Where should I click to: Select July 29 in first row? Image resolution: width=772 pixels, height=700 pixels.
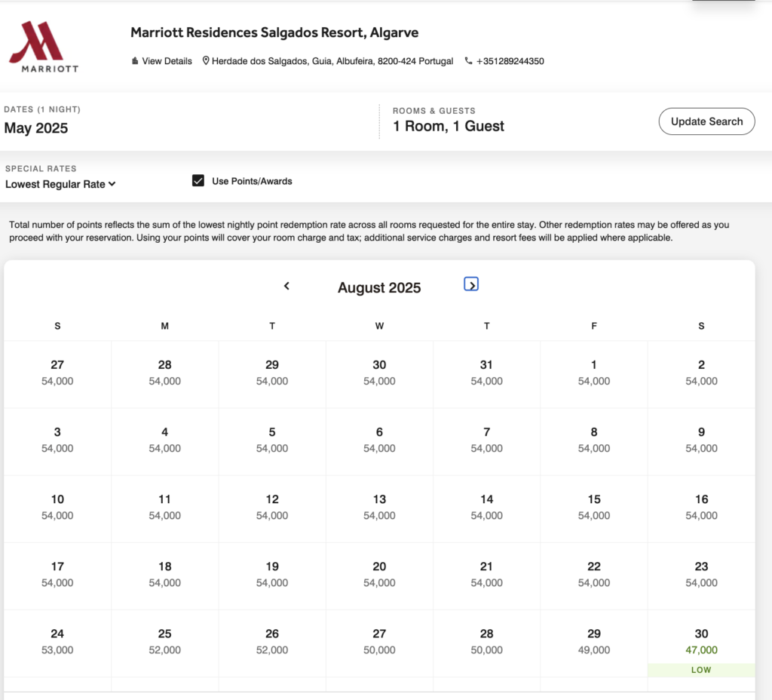click(x=271, y=374)
